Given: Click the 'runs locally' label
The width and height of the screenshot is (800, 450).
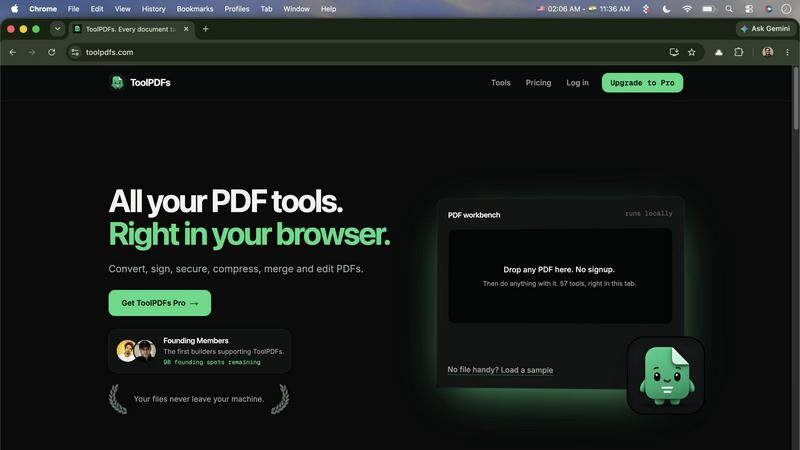Looking at the screenshot, I should click(648, 213).
